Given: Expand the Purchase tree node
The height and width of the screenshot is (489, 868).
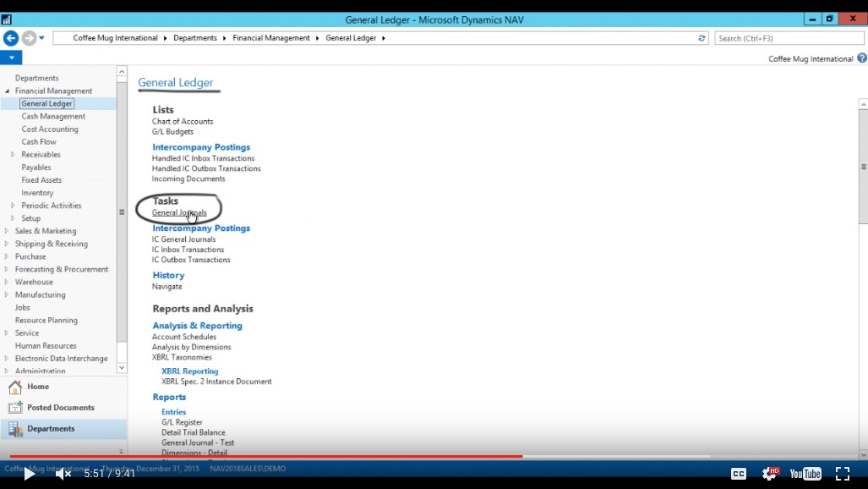Looking at the screenshot, I should coord(7,256).
